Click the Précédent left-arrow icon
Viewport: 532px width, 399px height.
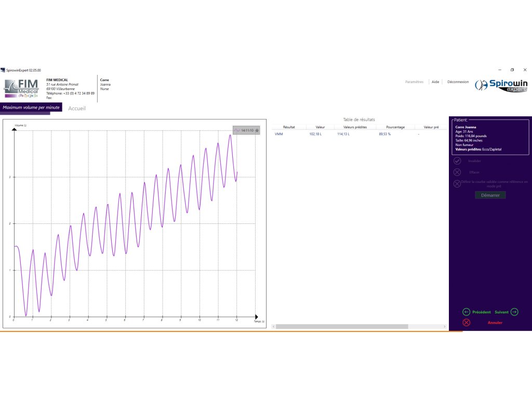pos(466,312)
